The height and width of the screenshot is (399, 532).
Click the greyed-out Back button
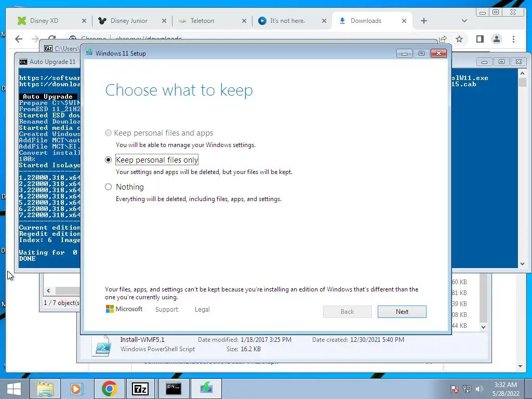tap(348, 312)
